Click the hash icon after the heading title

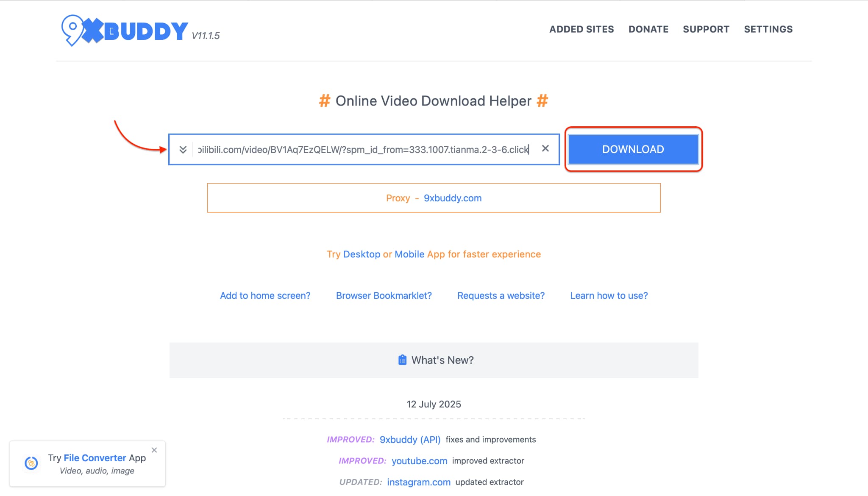(x=543, y=100)
